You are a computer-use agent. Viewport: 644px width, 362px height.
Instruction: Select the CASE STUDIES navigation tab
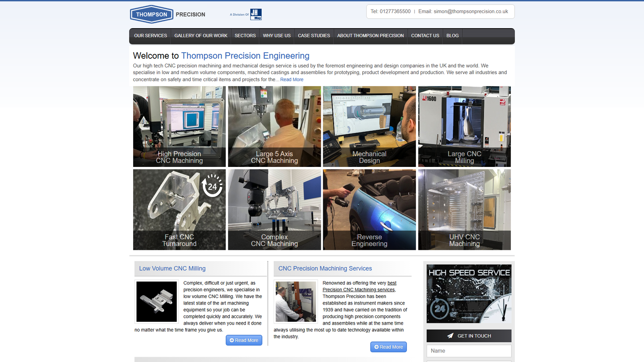(x=314, y=36)
